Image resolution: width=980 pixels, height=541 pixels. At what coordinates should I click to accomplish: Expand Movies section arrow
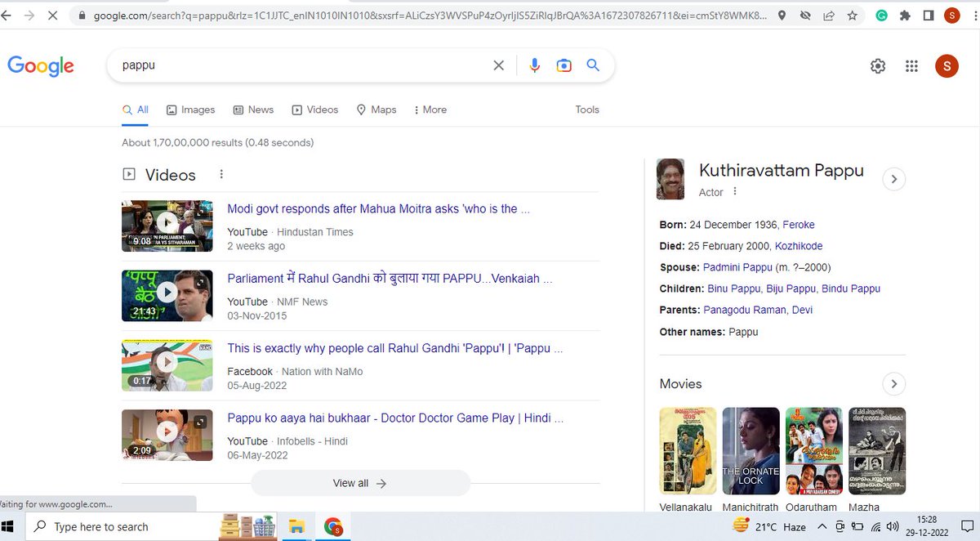tap(894, 383)
